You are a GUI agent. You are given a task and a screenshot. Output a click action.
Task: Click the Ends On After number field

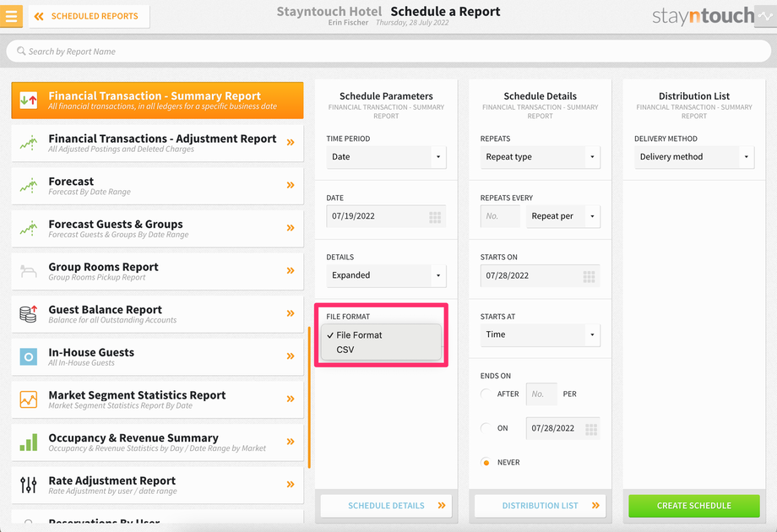541,394
